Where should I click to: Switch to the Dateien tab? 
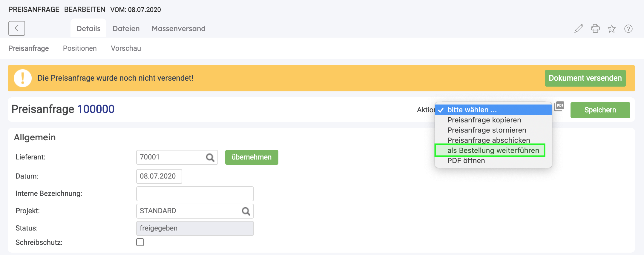click(x=126, y=29)
